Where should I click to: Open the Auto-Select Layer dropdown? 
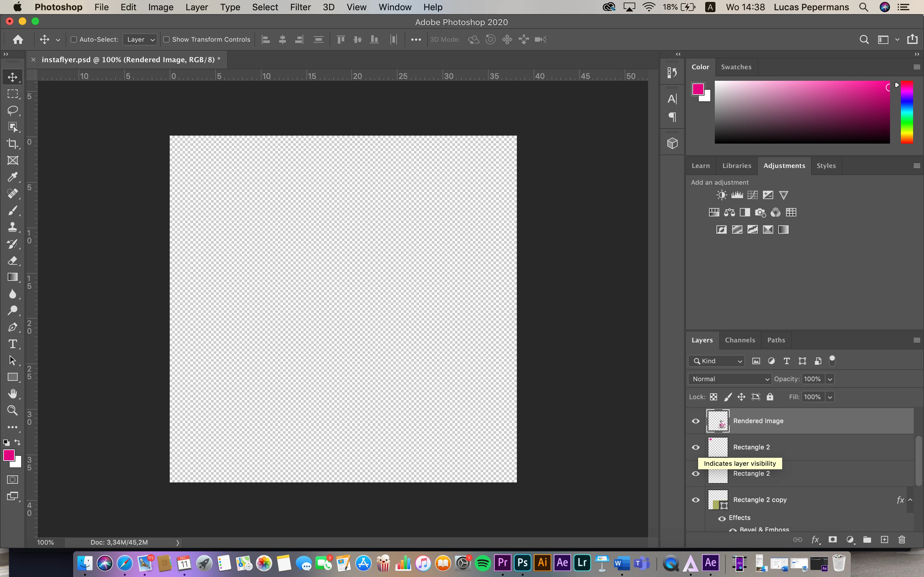tap(140, 39)
